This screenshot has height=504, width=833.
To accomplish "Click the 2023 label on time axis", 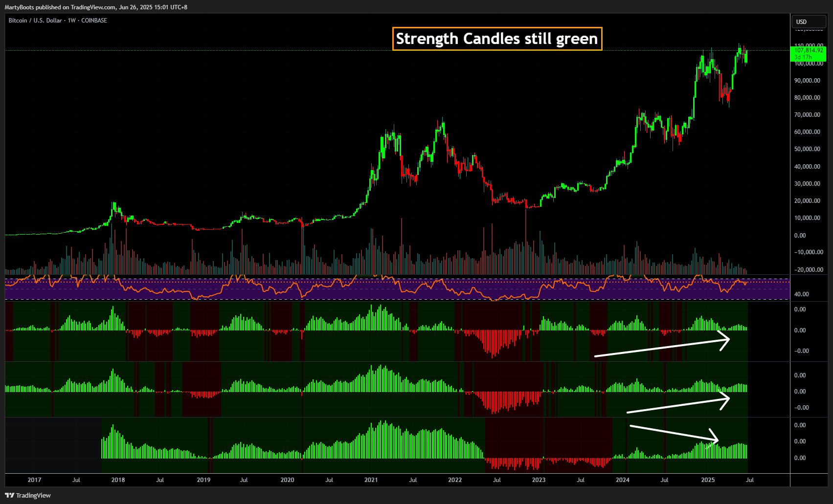I will [x=539, y=480].
